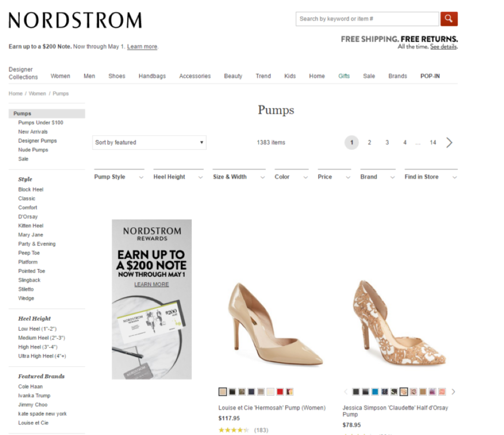Open the Handbags navigation menu
Screen dimensions: 504x435
[x=152, y=76]
